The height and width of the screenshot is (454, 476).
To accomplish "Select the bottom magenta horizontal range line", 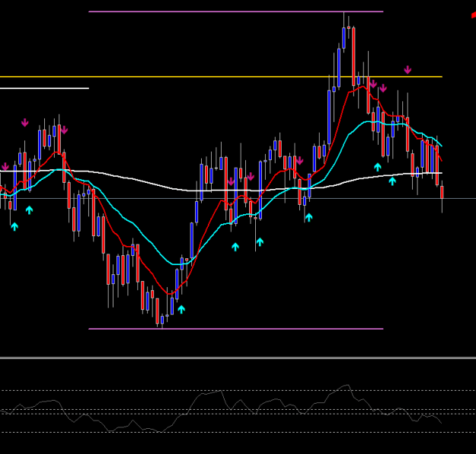I will (236, 328).
